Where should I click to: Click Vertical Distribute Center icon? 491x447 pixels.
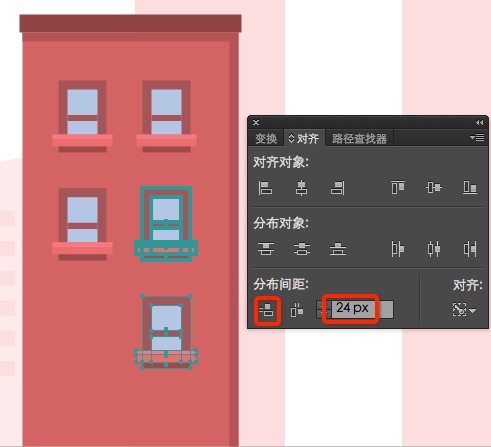302,249
